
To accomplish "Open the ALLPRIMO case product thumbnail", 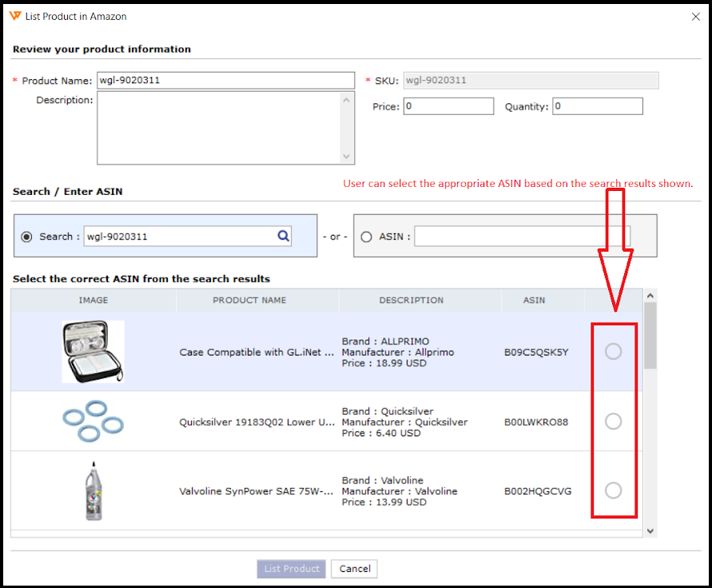I will [93, 352].
